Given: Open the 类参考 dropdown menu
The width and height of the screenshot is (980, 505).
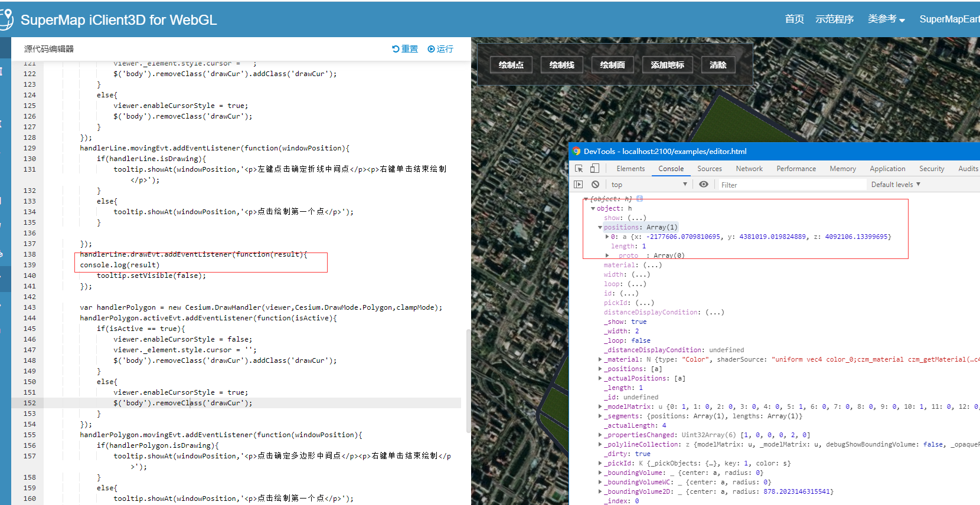Looking at the screenshot, I should (886, 19).
